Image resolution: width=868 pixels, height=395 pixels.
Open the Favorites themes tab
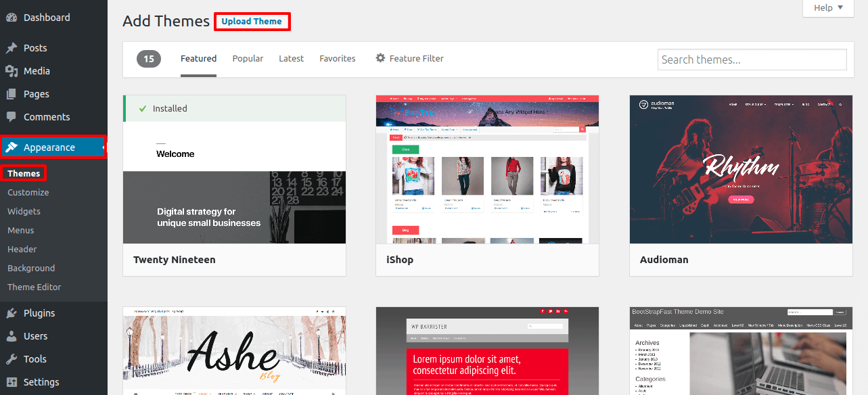coord(337,59)
